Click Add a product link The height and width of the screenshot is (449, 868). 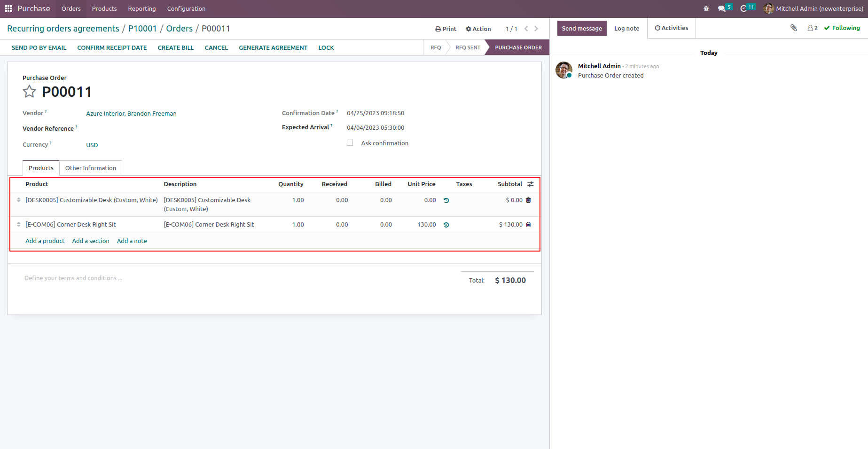45,241
